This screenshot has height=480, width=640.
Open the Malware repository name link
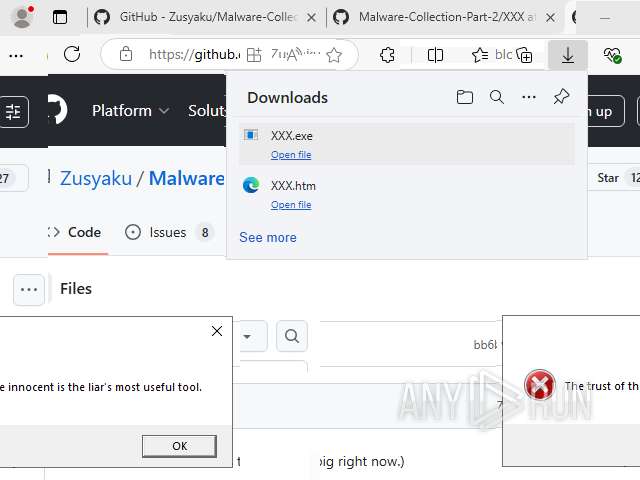[x=187, y=178]
